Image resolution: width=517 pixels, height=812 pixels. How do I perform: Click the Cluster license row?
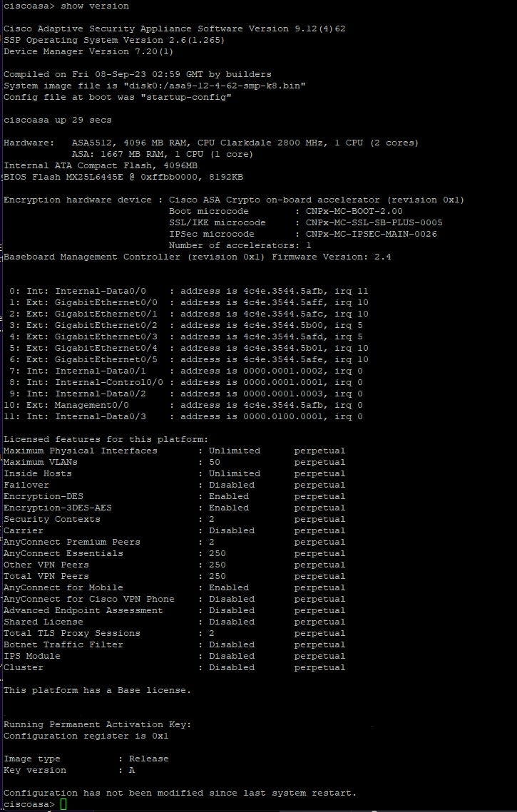(175, 667)
